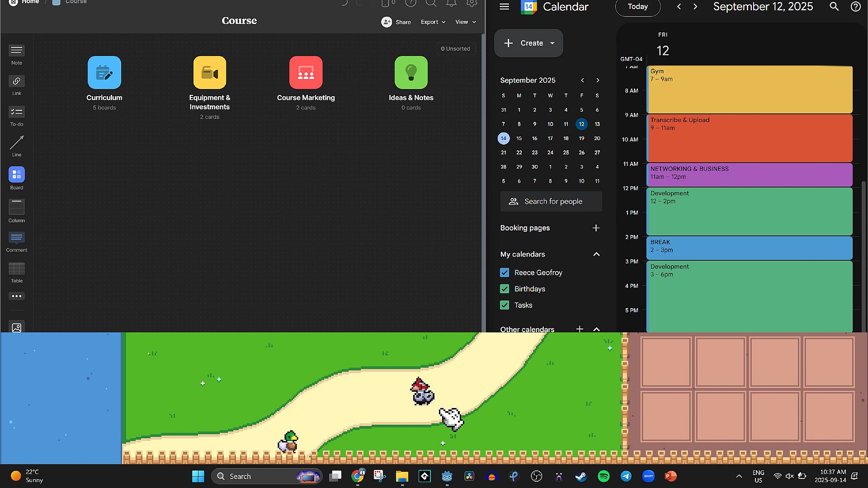Open the purple Networking & Business event
This screenshot has height=488, width=868.
(749, 175)
